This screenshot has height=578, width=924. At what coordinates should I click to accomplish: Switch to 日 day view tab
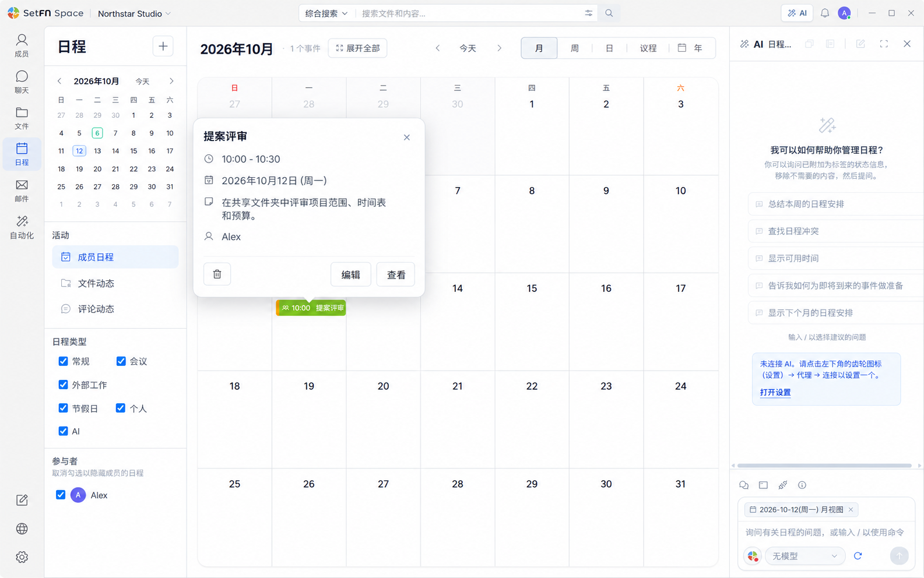tap(609, 48)
